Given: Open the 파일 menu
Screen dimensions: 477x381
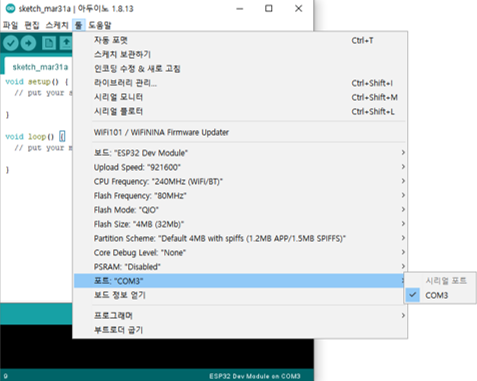Looking at the screenshot, I should [x=10, y=25].
